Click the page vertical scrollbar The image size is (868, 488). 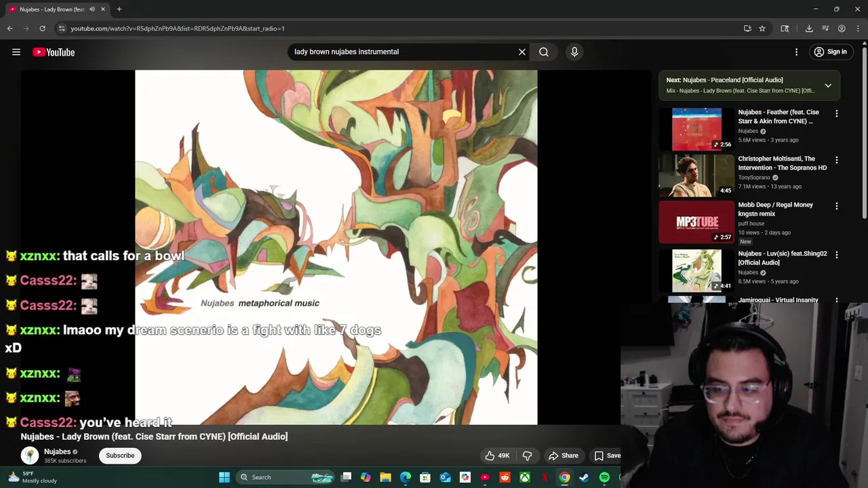tap(865, 132)
